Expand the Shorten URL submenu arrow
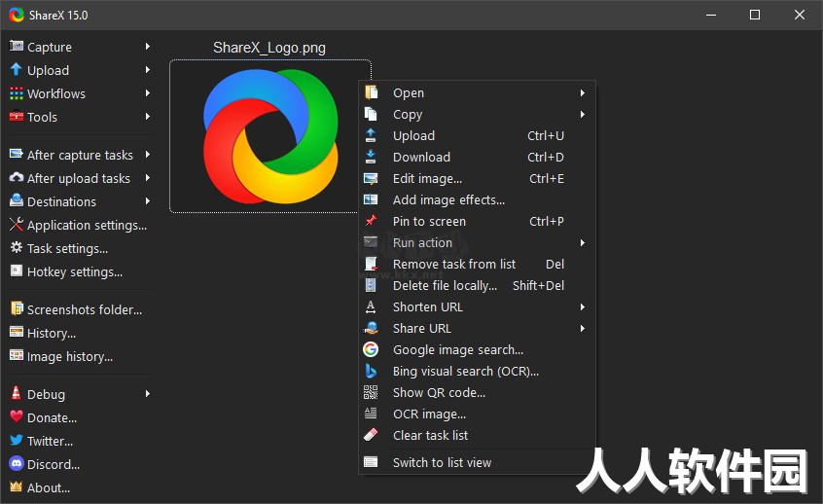 [582, 306]
